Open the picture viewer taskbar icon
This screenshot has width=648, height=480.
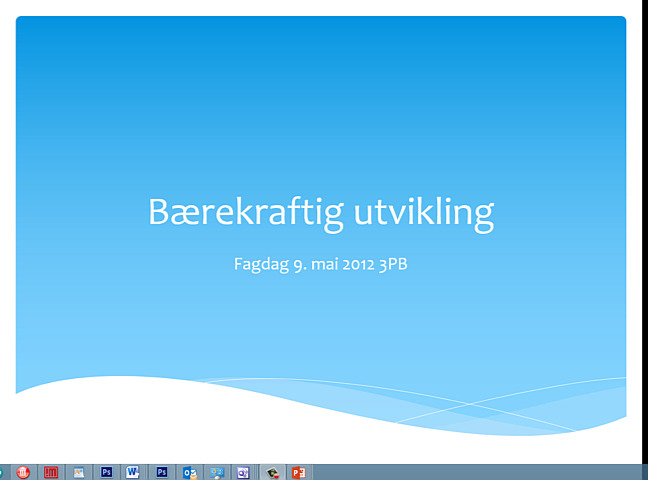point(78,472)
